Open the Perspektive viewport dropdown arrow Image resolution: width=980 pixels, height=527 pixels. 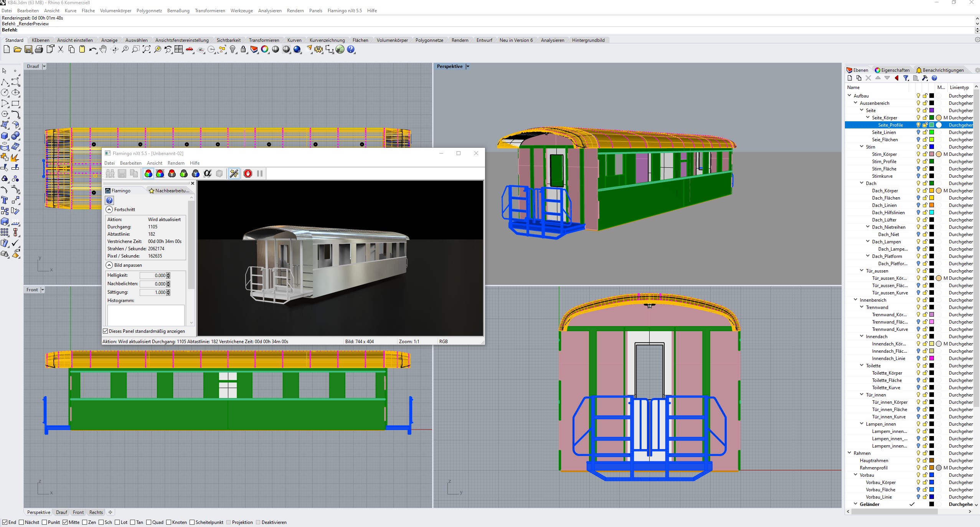(468, 66)
